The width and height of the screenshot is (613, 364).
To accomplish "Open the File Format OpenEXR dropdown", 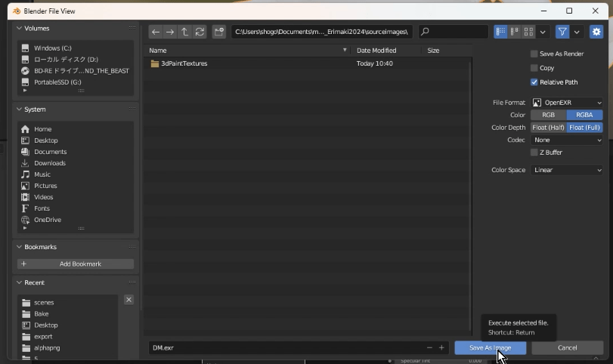I will point(567,103).
